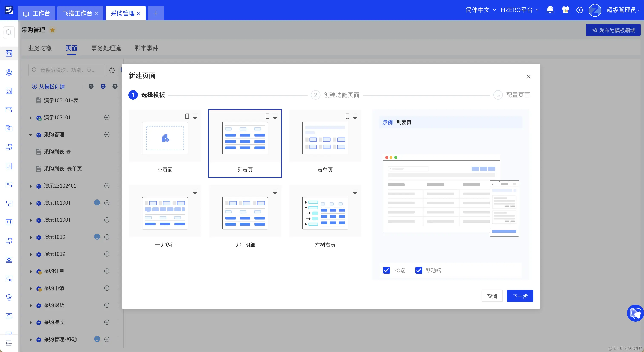
Task: Click the notification bell icon
Action: click(550, 10)
